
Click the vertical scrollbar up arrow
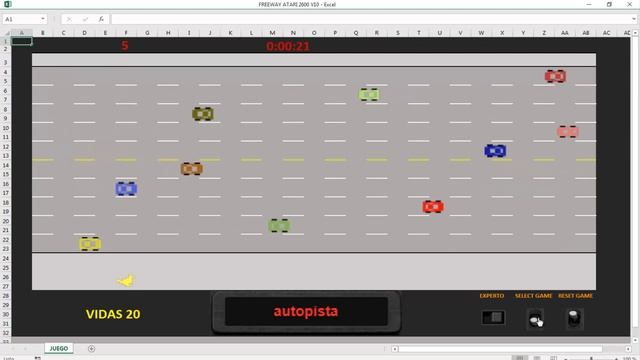coord(635,33)
